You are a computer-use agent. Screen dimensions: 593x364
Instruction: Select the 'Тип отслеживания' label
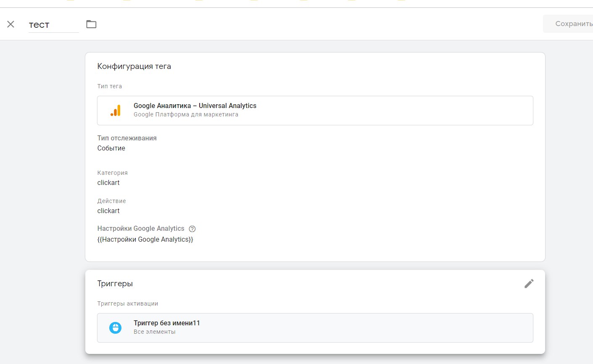[x=127, y=138]
